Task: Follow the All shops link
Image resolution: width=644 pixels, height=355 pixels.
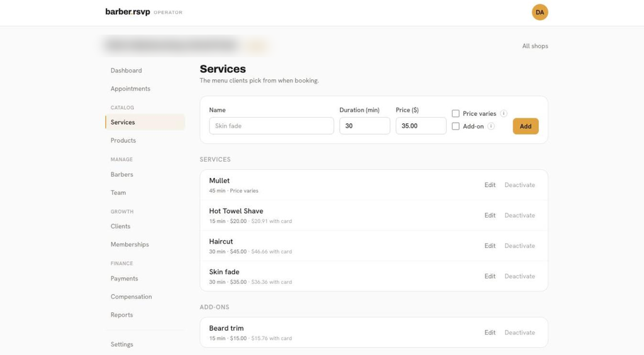Action: click(x=535, y=46)
